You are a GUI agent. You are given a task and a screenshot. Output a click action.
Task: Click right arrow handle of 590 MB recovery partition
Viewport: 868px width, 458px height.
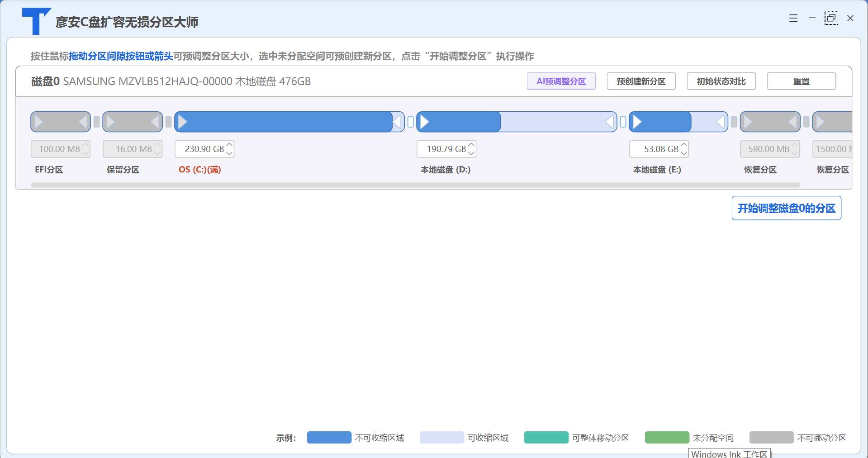(x=792, y=122)
